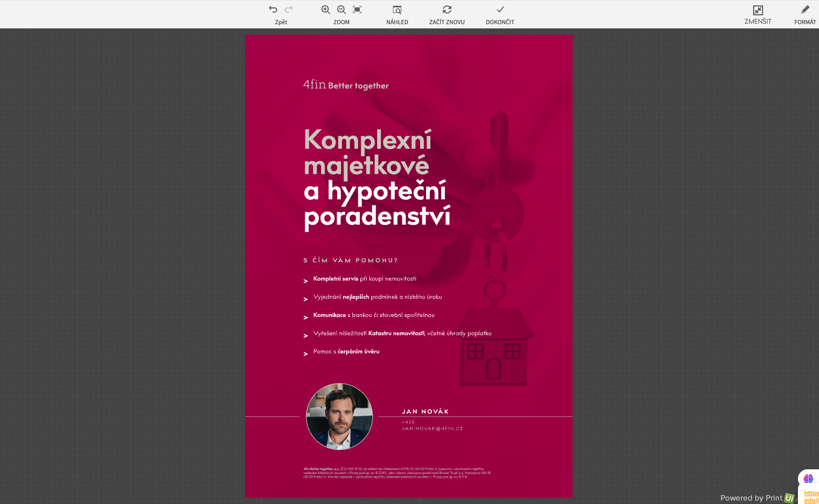Image resolution: width=819 pixels, height=504 pixels.
Task: Select Jan Novák's portrait photo
Action: pyautogui.click(x=339, y=417)
